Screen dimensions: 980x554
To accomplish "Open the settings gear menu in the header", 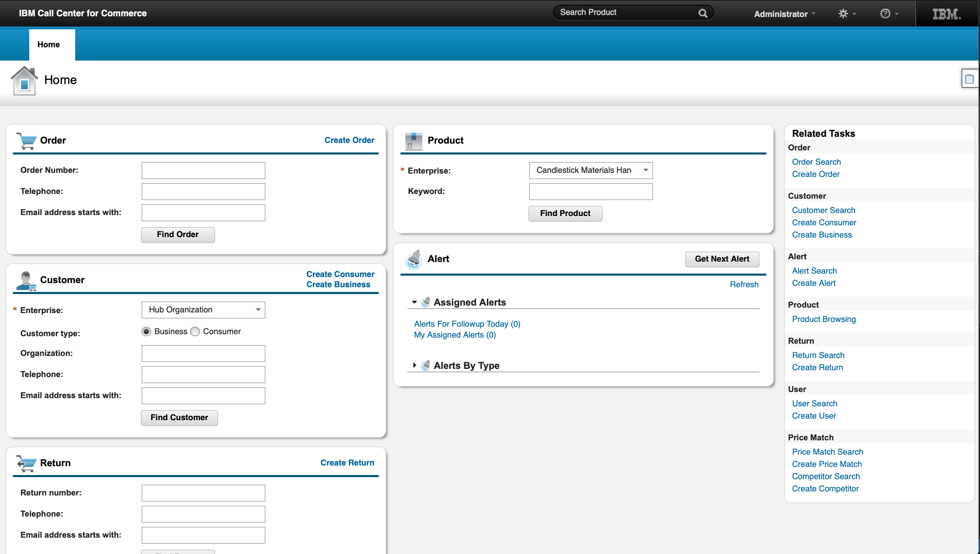I will point(843,14).
